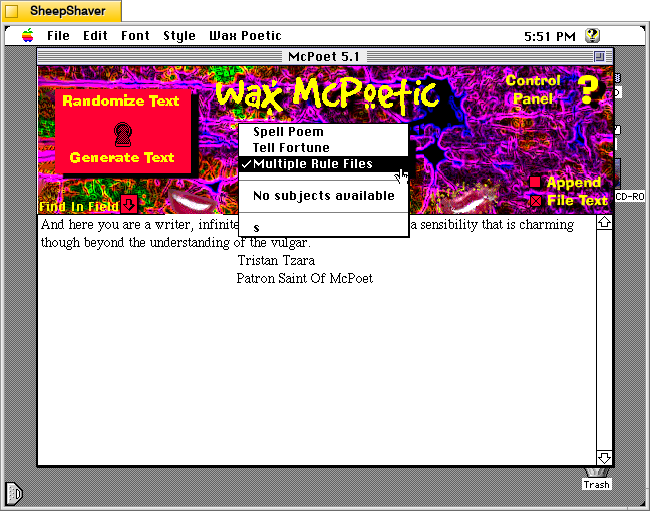This screenshot has height=511, width=650.
Task: Open the Find In Field arrow dropdown
Action: point(129,204)
